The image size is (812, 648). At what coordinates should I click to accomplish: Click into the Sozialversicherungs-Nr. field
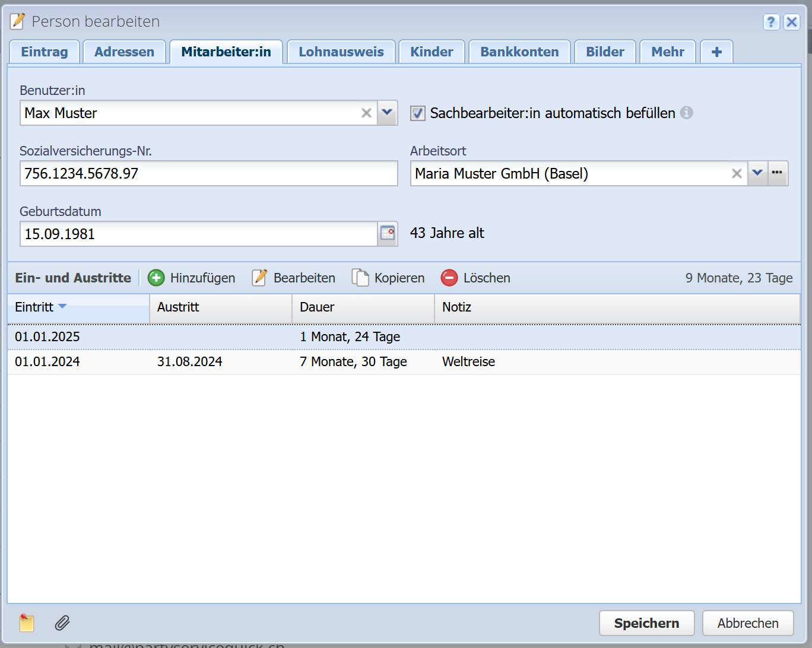[x=208, y=173]
